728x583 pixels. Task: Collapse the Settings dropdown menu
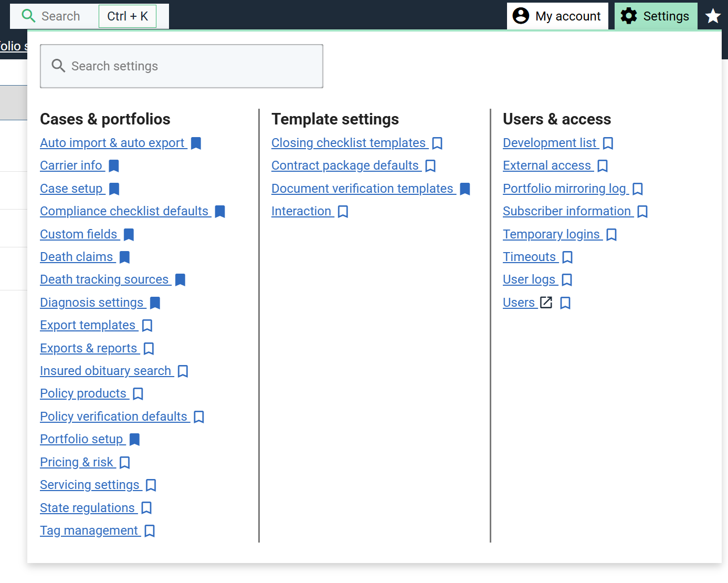pos(656,16)
